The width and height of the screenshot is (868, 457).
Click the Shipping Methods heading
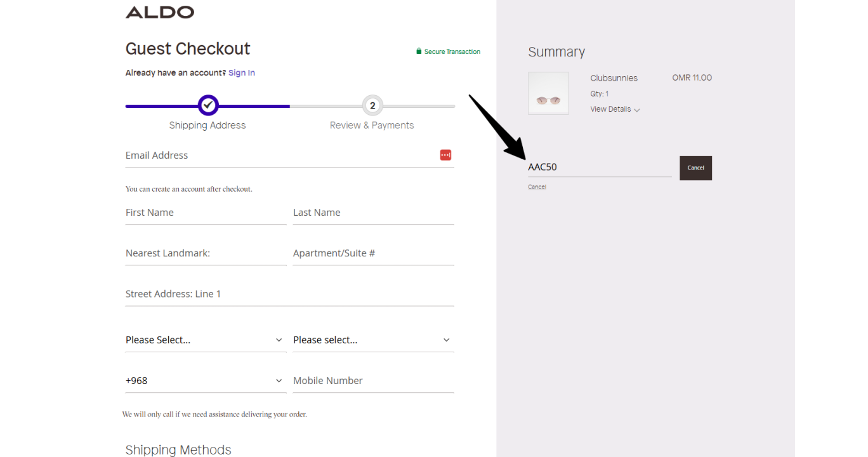point(178,449)
